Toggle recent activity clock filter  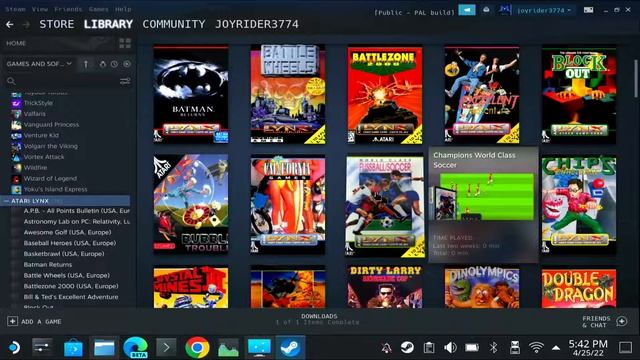tap(114, 64)
